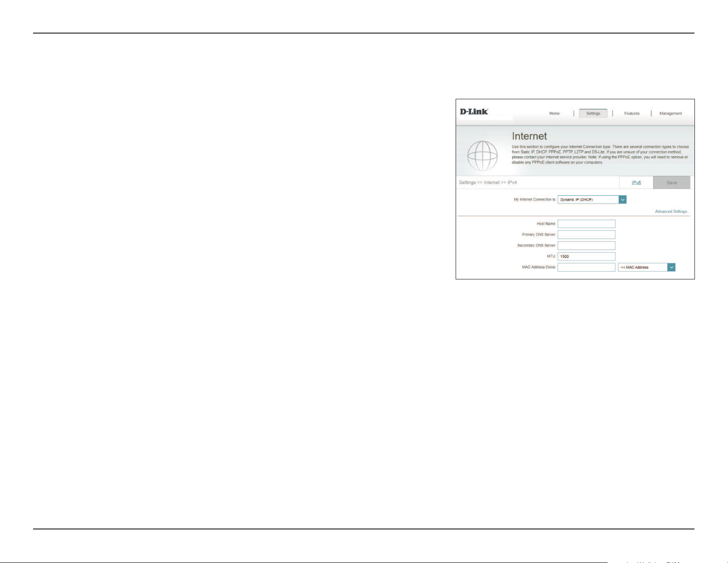This screenshot has width=728, height=563.
Task: Open My Internet Connection dropdown
Action: 592,199
